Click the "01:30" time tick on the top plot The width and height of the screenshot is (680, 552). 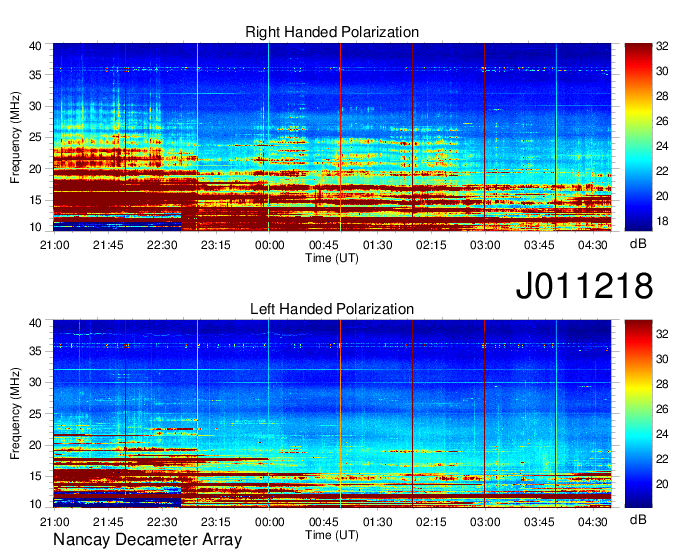click(377, 245)
